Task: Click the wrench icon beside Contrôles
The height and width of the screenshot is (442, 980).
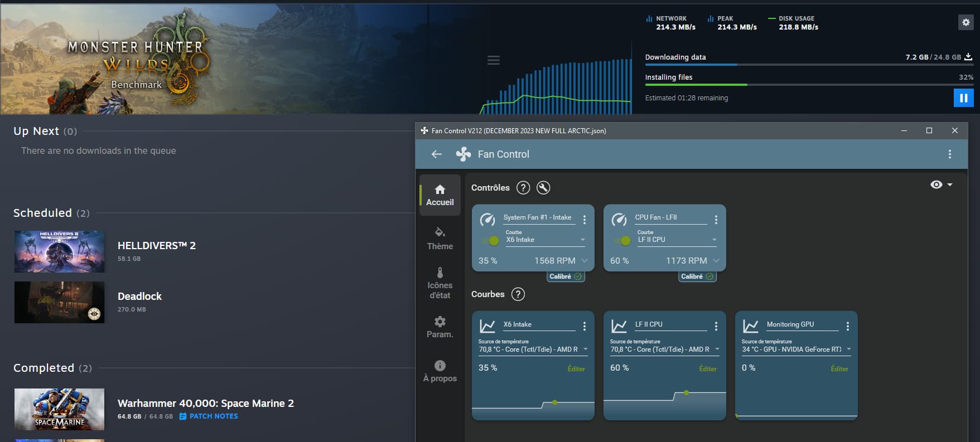Action: click(x=543, y=188)
